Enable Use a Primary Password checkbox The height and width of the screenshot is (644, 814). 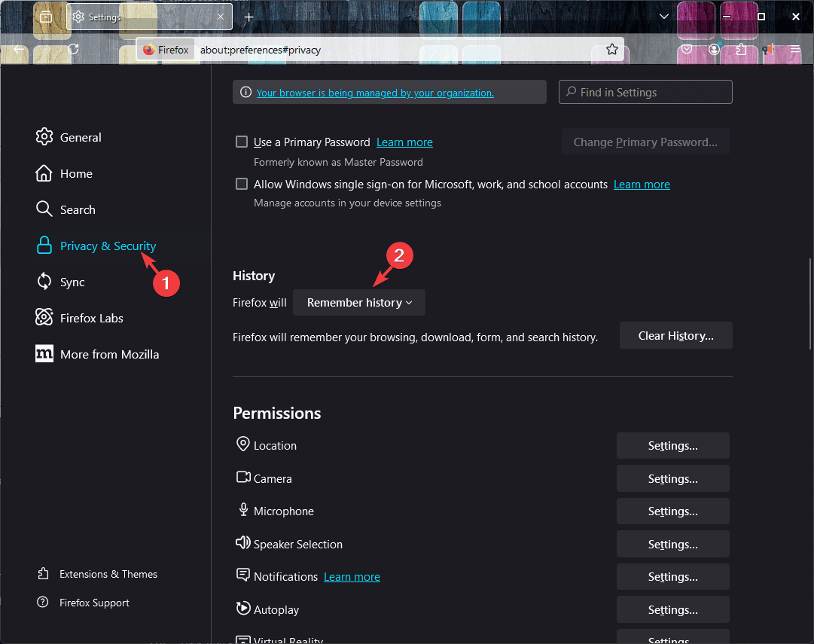[x=242, y=142]
